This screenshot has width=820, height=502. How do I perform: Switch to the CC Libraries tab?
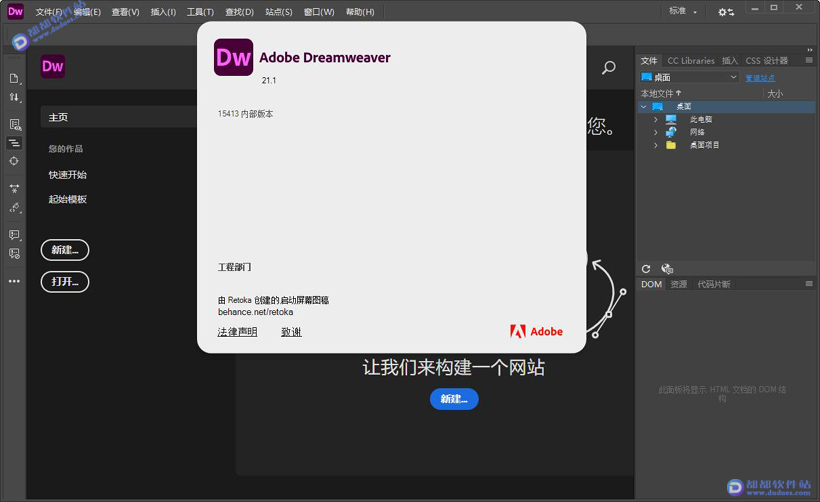pyautogui.click(x=691, y=61)
